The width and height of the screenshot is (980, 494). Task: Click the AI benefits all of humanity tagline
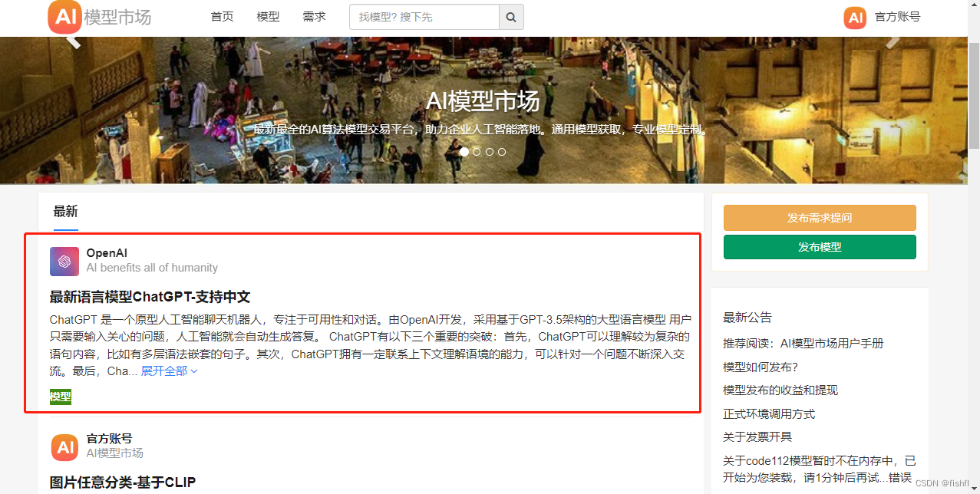(x=152, y=268)
